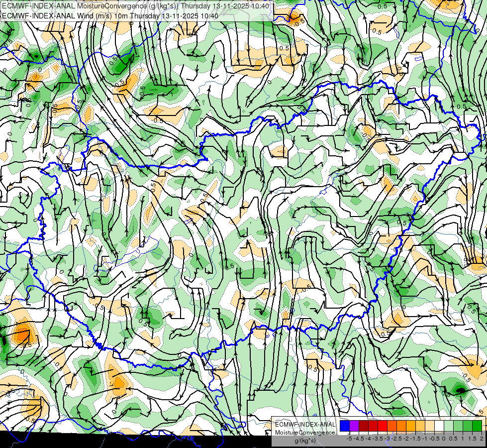The width and height of the screenshot is (487, 448).
Task: Select the bright red swatch from -3.5 to -3
Action: point(383,426)
